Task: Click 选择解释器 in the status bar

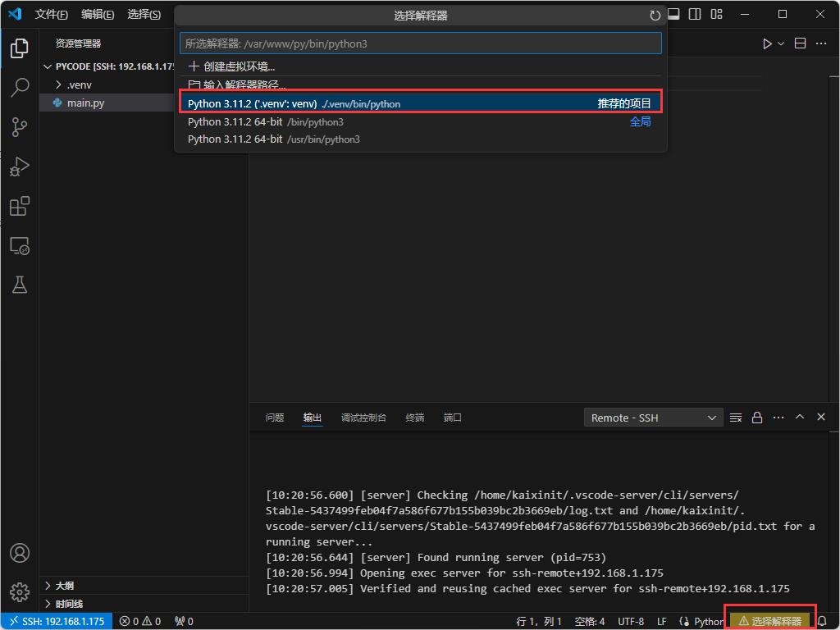Action: (x=769, y=621)
